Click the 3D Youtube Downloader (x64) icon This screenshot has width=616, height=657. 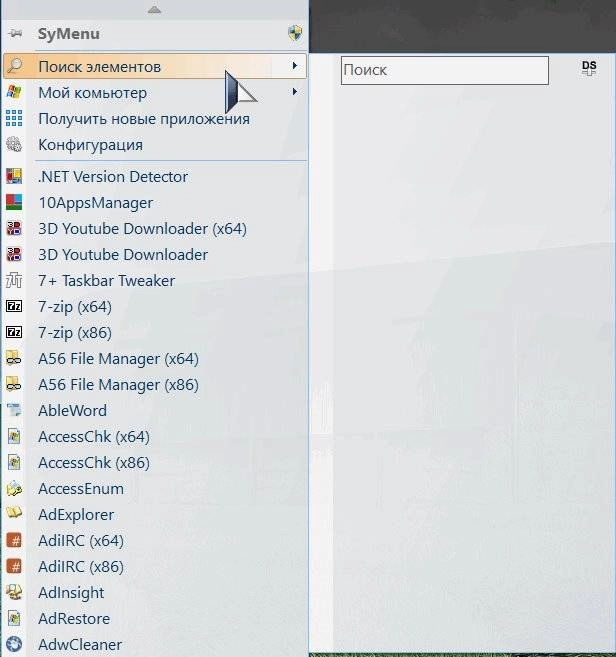[14, 228]
